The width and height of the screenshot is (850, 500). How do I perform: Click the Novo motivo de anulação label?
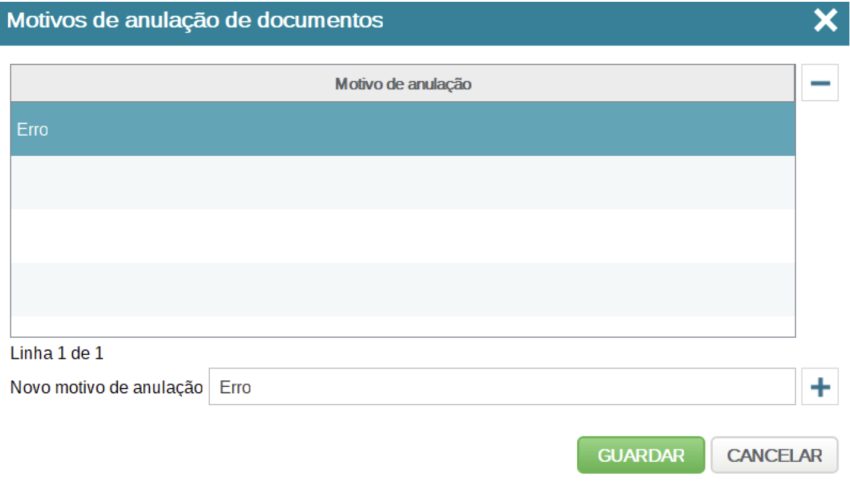click(x=106, y=388)
